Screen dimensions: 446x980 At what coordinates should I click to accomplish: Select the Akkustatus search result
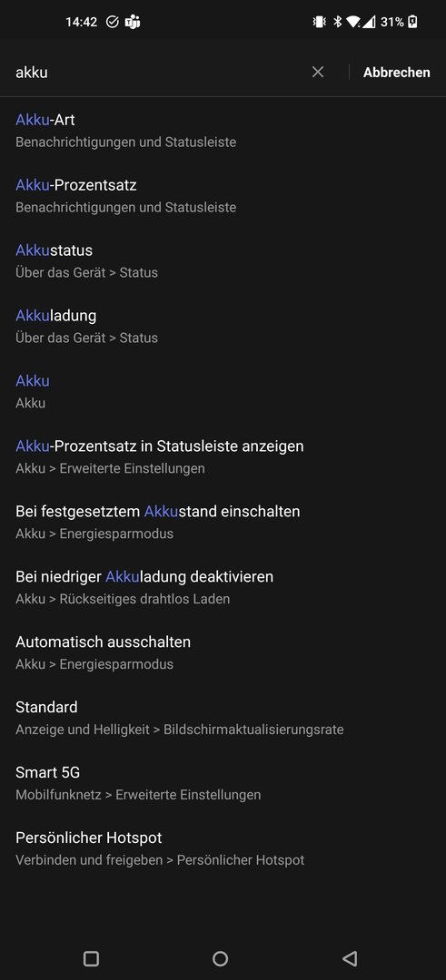tap(223, 260)
